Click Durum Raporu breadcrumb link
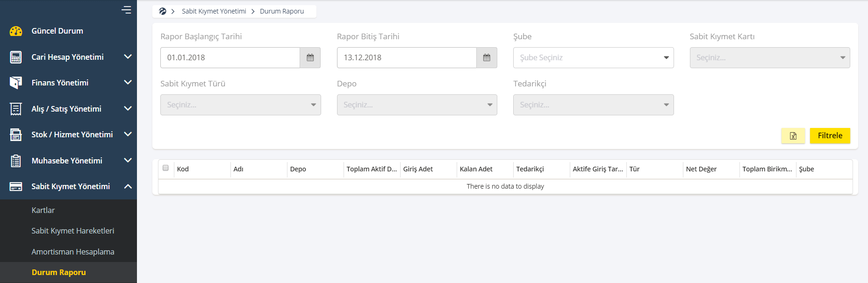868x283 pixels. (282, 11)
